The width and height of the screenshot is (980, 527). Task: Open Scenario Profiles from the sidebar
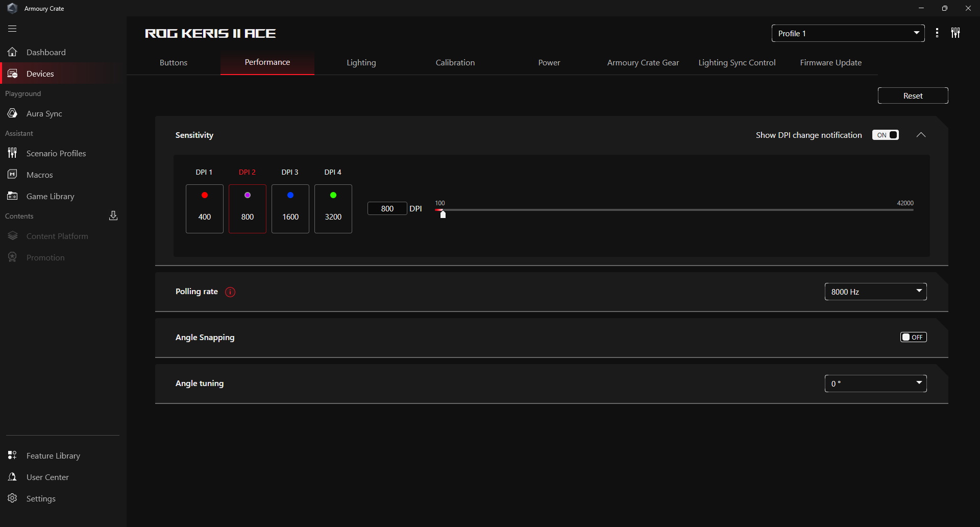click(63, 153)
